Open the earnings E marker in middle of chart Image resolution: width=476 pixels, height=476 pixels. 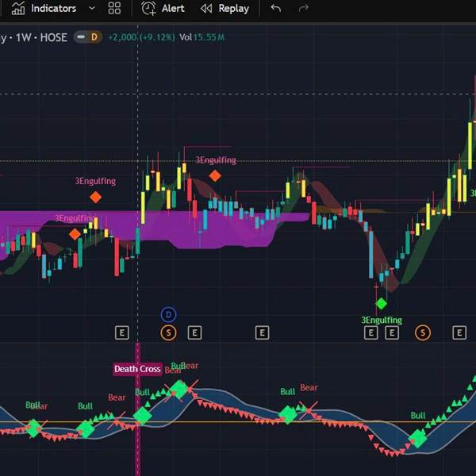coord(263,333)
